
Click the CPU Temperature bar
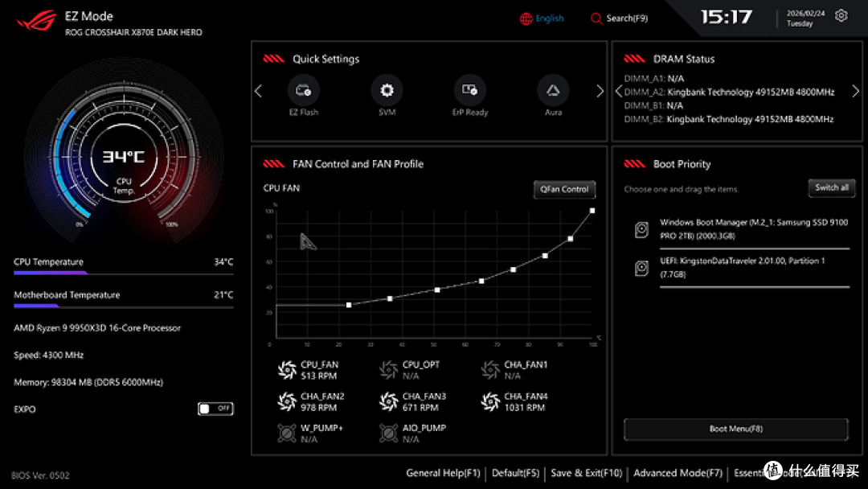(124, 273)
